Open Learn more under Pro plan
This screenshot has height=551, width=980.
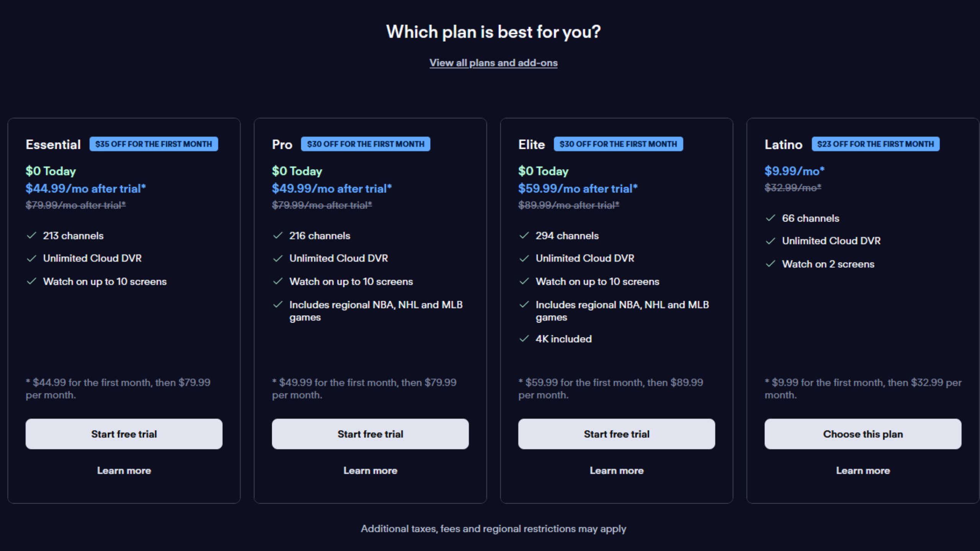pos(370,471)
